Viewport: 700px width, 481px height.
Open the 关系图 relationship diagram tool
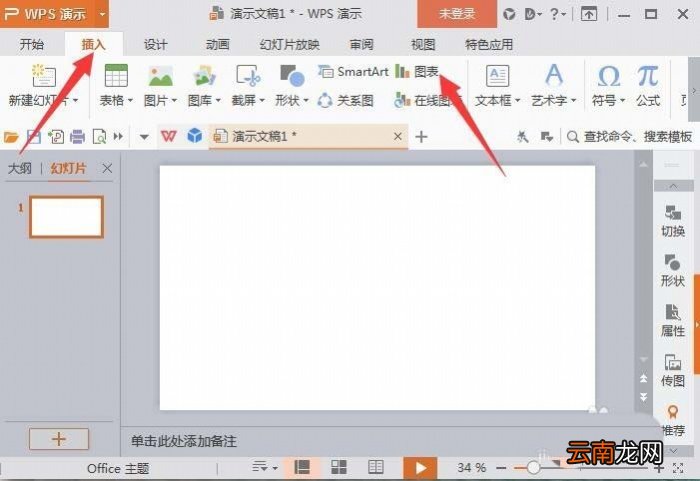click(346, 100)
